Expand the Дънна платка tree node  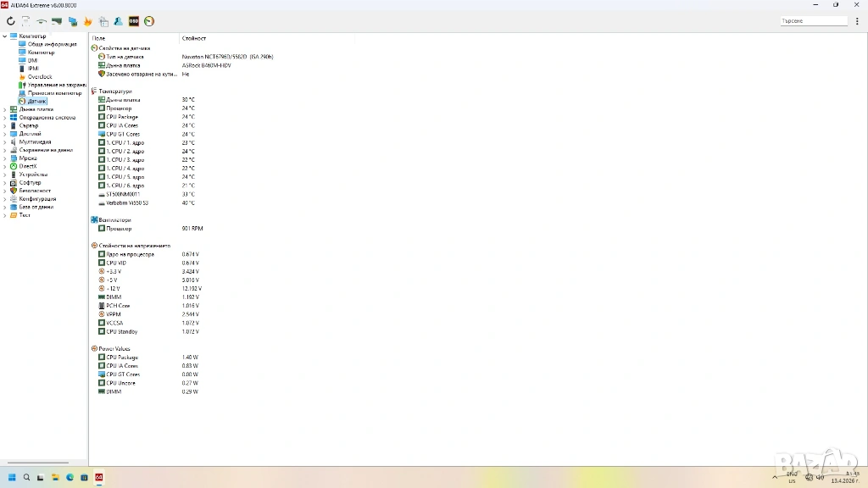coord(4,109)
